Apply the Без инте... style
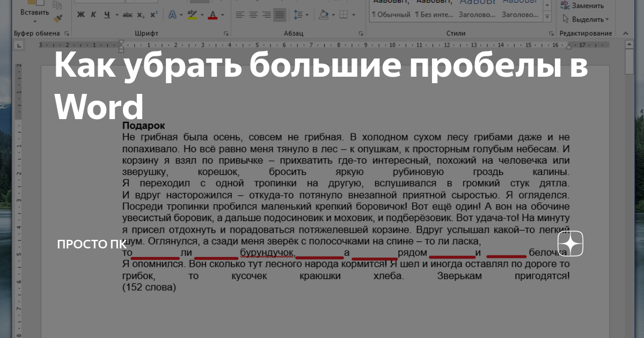644x338 pixels. coord(434,14)
